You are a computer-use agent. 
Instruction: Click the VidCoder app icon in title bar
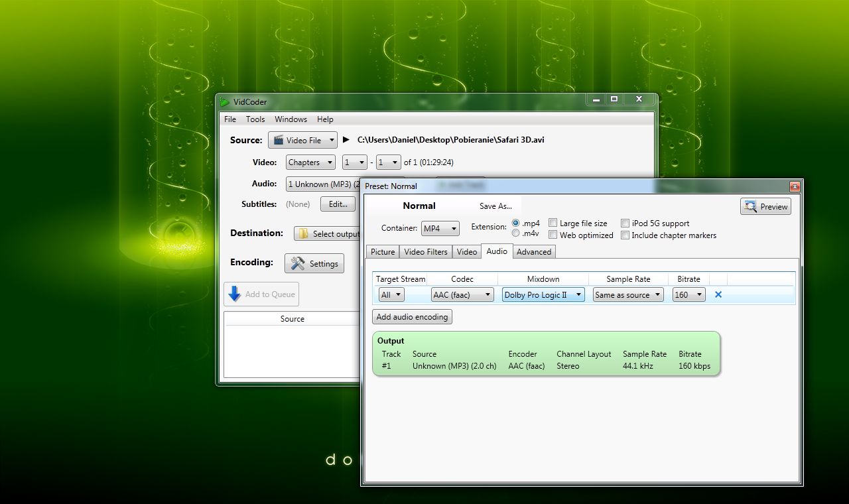pyautogui.click(x=225, y=101)
